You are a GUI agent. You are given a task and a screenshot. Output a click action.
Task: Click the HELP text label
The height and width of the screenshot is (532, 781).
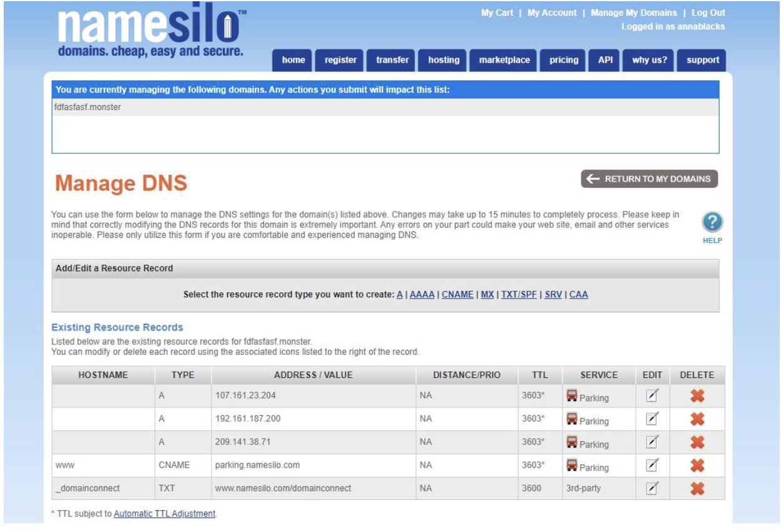(x=712, y=240)
